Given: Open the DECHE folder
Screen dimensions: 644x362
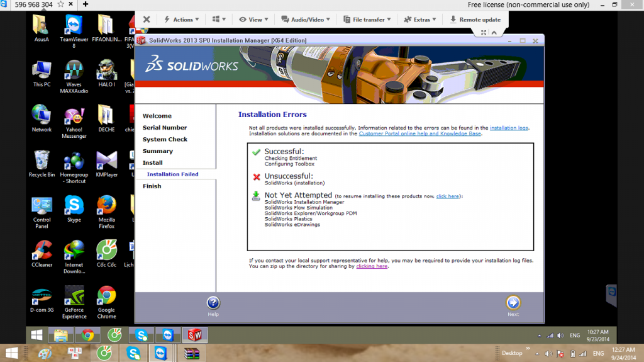Looking at the screenshot, I should (x=106, y=118).
